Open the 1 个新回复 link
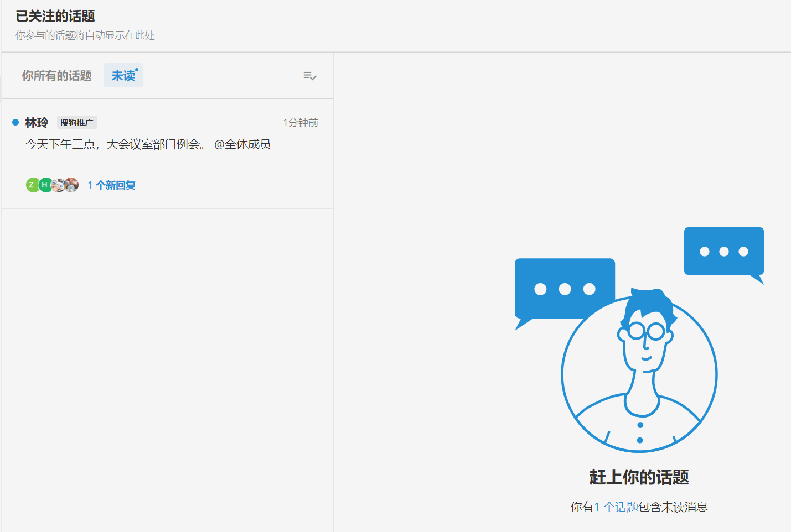Viewport: 791px width, 532px height. click(112, 185)
